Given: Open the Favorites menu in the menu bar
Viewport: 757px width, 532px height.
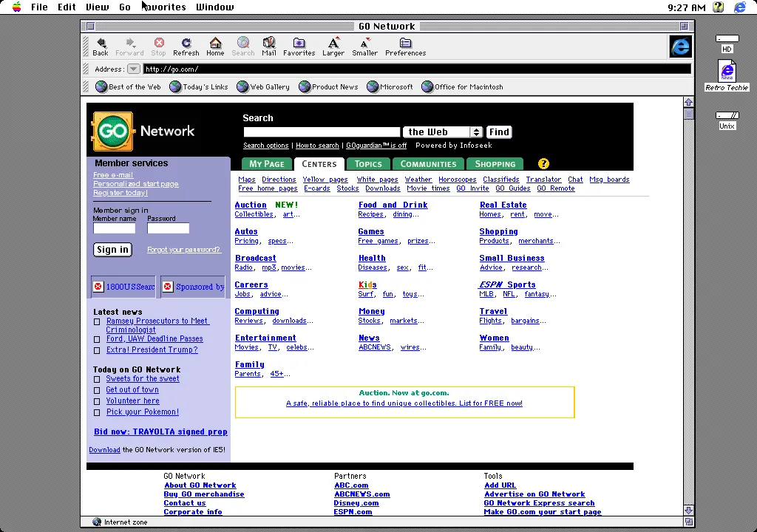Looking at the screenshot, I should [x=163, y=7].
